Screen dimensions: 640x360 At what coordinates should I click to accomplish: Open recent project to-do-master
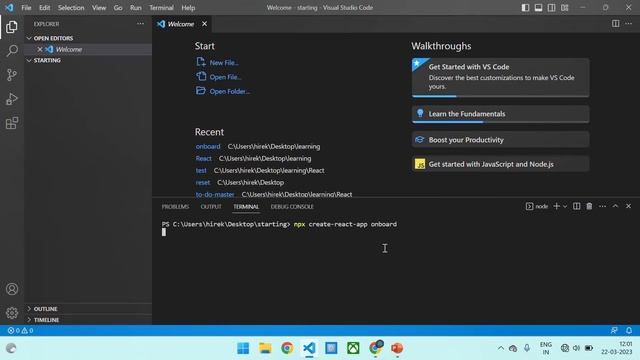pyautogui.click(x=215, y=194)
